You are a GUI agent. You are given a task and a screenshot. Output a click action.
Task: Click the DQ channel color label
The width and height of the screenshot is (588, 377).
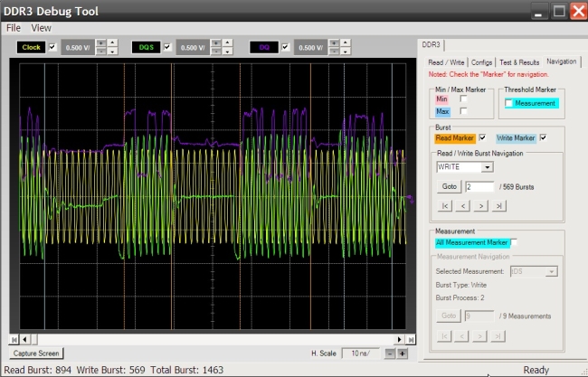click(264, 47)
